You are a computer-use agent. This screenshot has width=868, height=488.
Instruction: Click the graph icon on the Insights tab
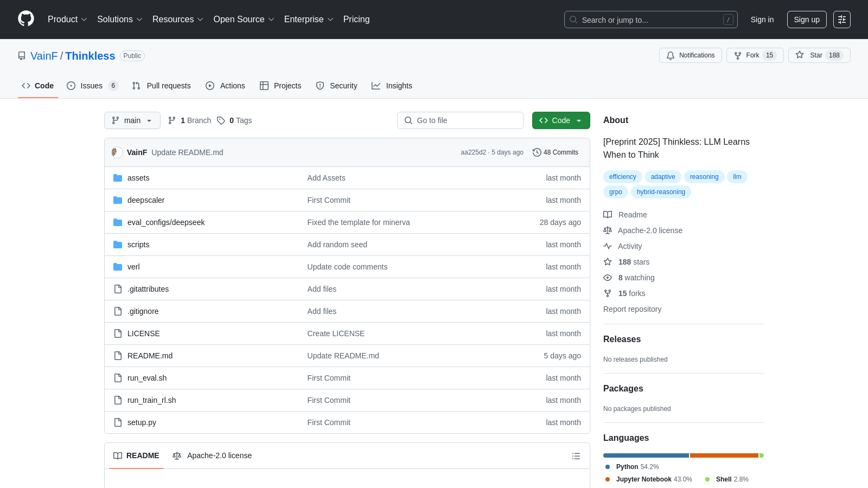(x=375, y=86)
